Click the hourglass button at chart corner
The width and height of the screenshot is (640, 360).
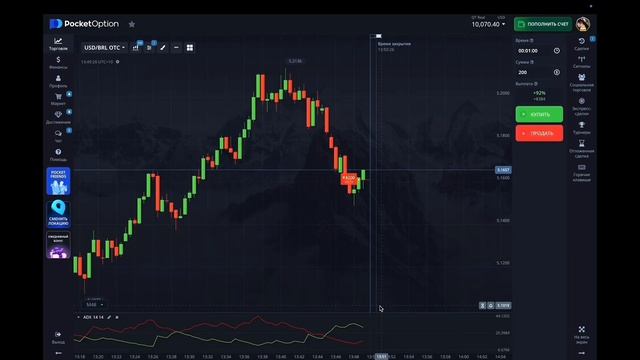pos(482,305)
